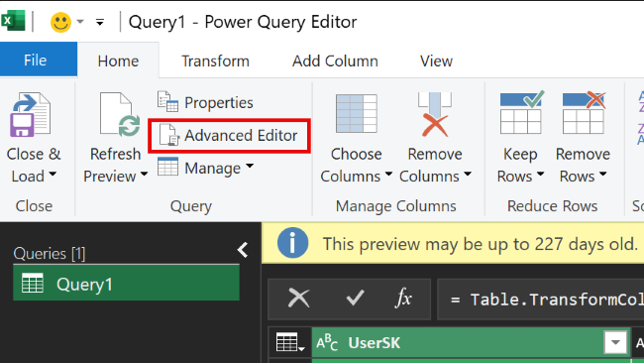Switch to the Transform ribbon tab
The width and height of the screenshot is (644, 363).
pyautogui.click(x=216, y=60)
